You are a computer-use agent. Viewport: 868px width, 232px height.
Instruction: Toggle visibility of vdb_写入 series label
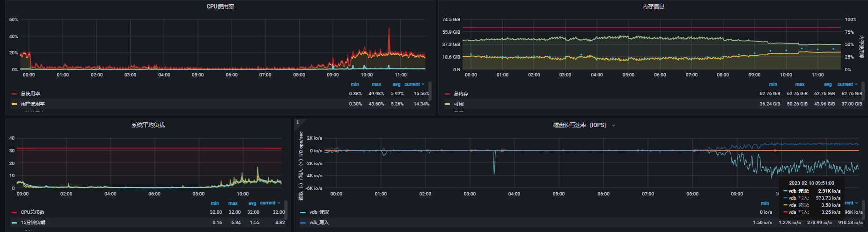tap(319, 223)
